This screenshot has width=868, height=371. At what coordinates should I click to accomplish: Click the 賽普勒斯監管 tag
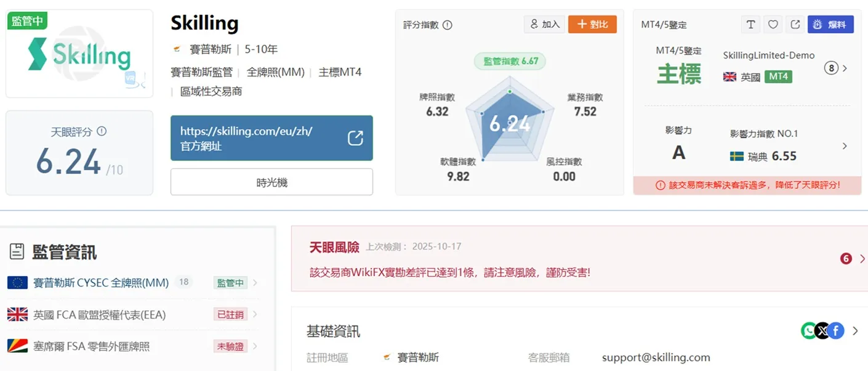201,72
